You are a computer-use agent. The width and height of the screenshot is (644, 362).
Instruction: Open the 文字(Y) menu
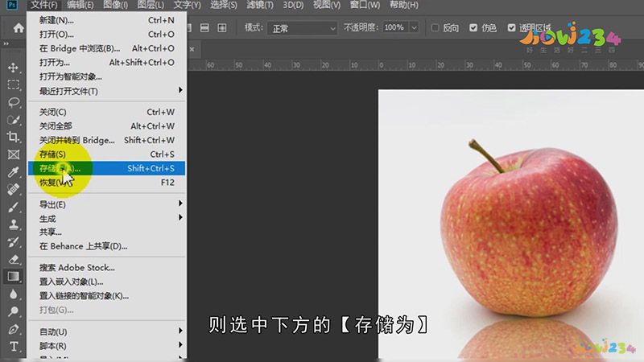pyautogui.click(x=187, y=5)
